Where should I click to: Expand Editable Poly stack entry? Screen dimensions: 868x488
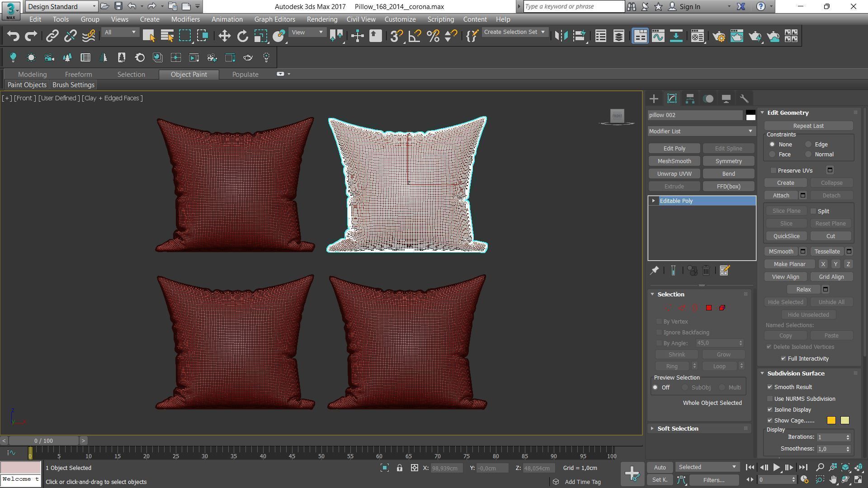pyautogui.click(x=653, y=201)
